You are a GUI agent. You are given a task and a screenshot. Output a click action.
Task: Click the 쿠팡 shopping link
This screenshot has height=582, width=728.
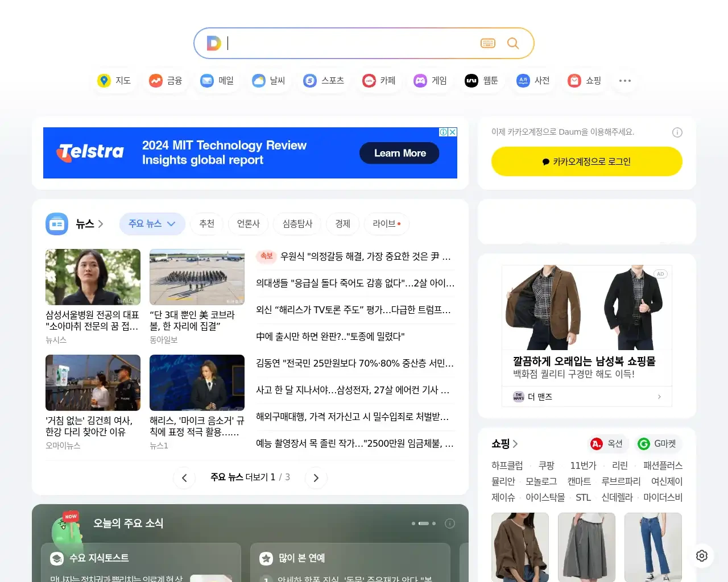[x=547, y=465]
